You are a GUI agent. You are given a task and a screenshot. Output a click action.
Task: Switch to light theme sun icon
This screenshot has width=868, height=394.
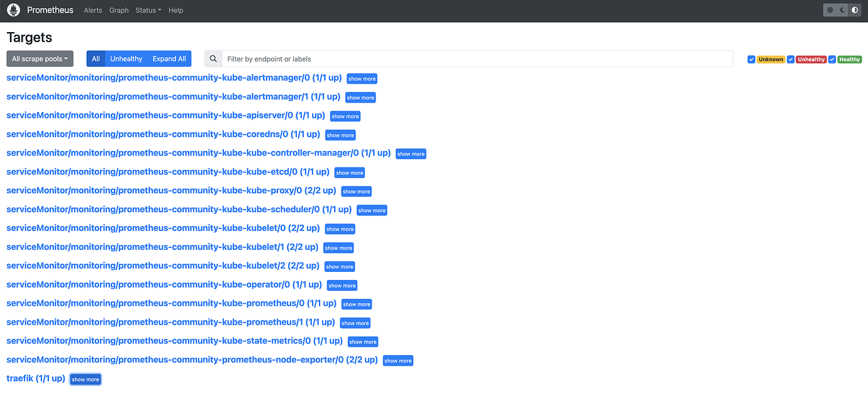pos(830,10)
